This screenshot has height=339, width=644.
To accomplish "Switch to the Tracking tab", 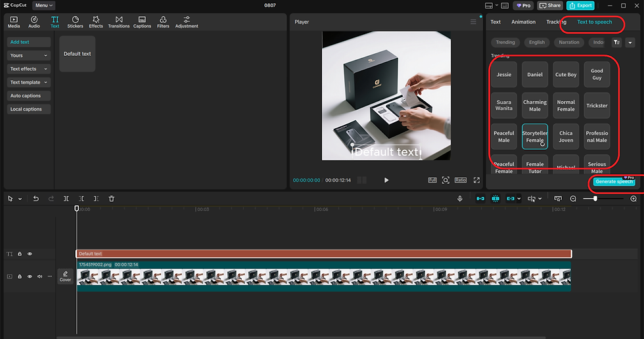I will 556,22.
